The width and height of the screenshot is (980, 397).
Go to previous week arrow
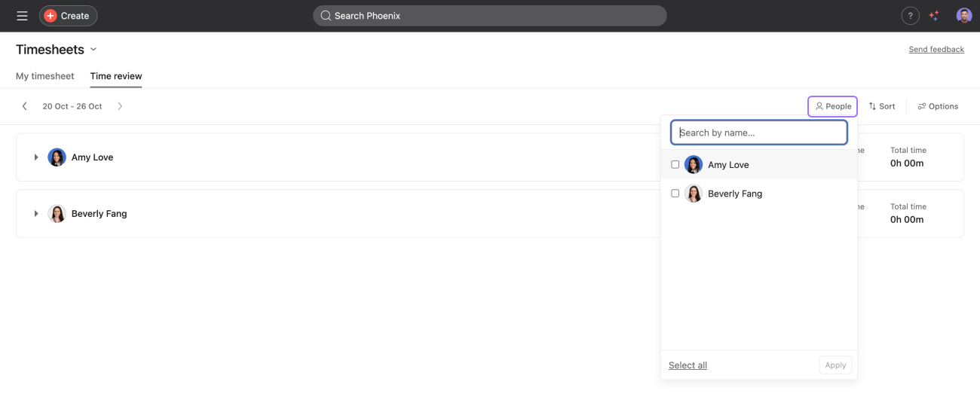pyautogui.click(x=24, y=106)
